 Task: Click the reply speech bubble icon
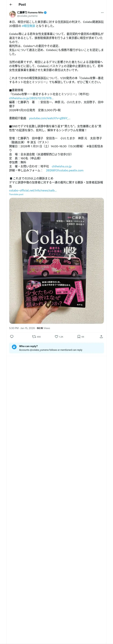point(12,337)
